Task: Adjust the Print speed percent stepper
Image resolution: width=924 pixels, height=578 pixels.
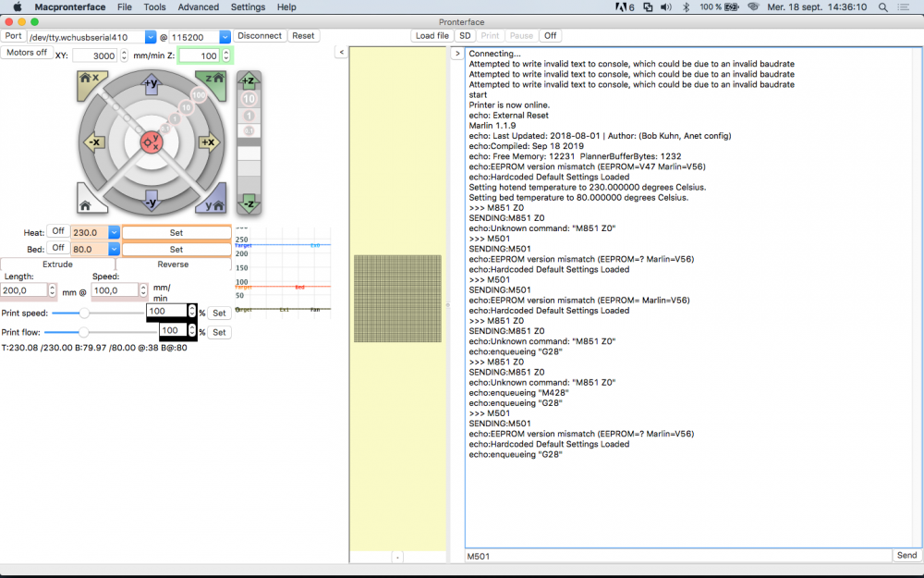Action: click(191, 311)
